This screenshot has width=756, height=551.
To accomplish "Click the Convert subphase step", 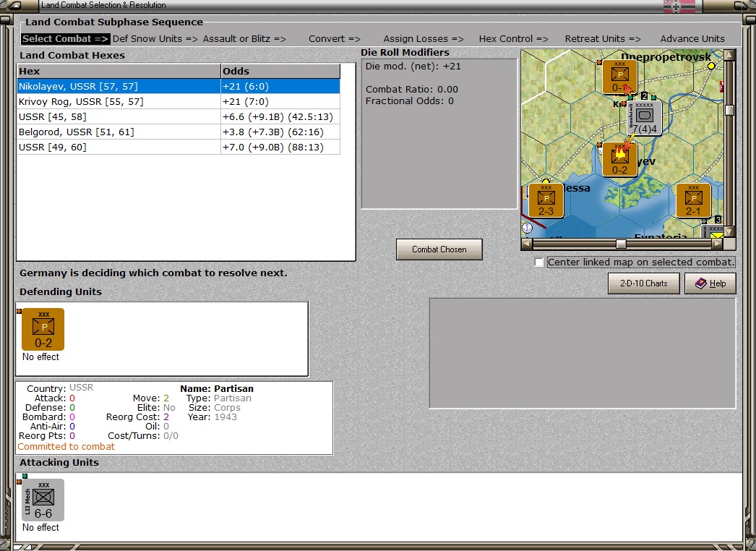I will (335, 38).
